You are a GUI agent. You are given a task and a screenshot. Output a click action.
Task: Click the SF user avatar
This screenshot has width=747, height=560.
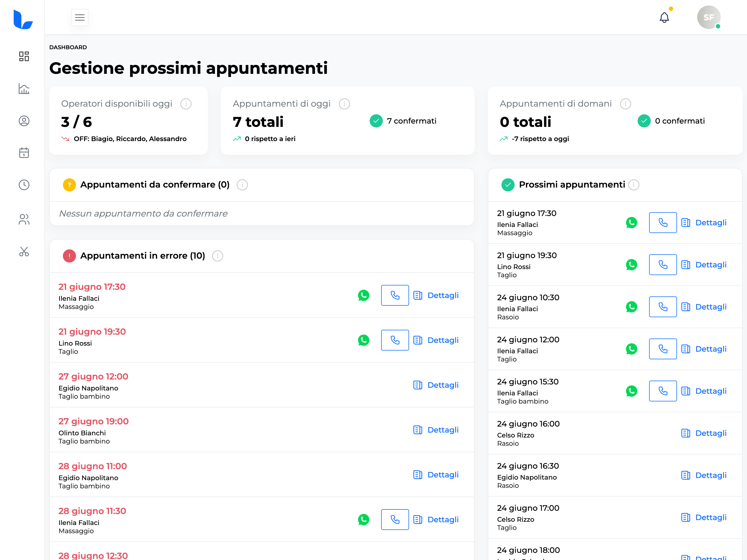click(x=708, y=17)
